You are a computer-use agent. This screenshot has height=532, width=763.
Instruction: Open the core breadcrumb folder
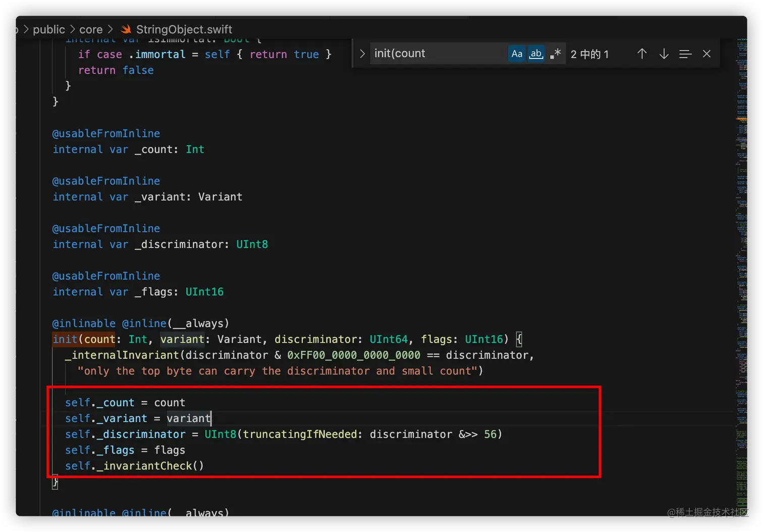(91, 29)
